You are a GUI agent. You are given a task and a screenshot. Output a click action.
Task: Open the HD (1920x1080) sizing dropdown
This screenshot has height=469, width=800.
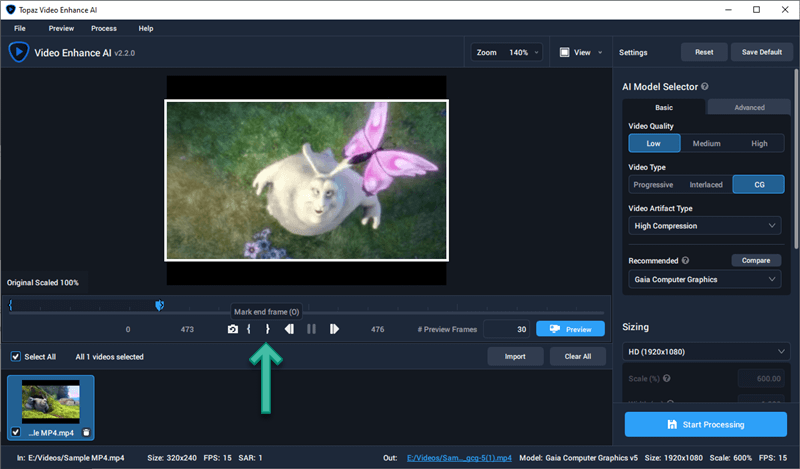(707, 352)
